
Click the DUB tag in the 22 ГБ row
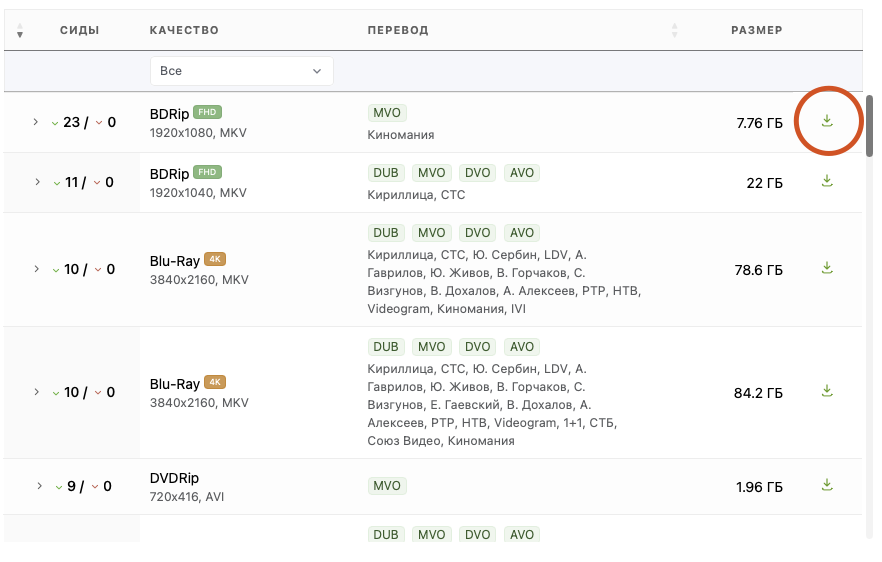coord(386,173)
